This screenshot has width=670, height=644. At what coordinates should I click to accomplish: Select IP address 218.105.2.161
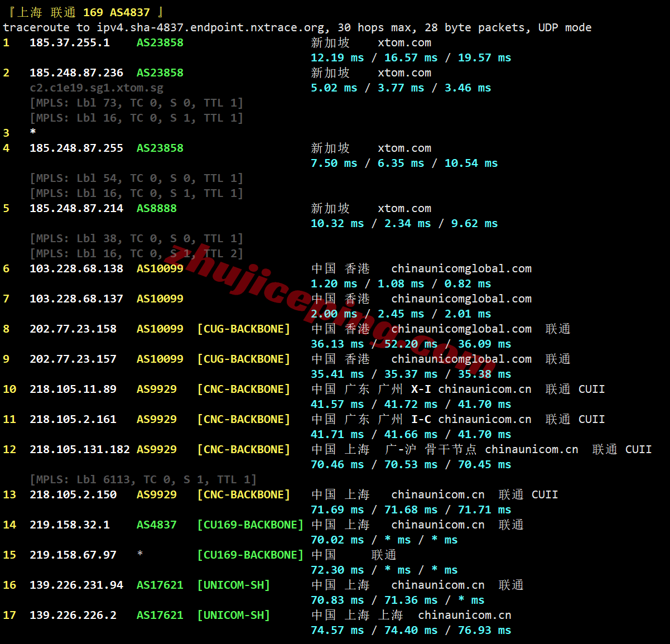[73, 419]
